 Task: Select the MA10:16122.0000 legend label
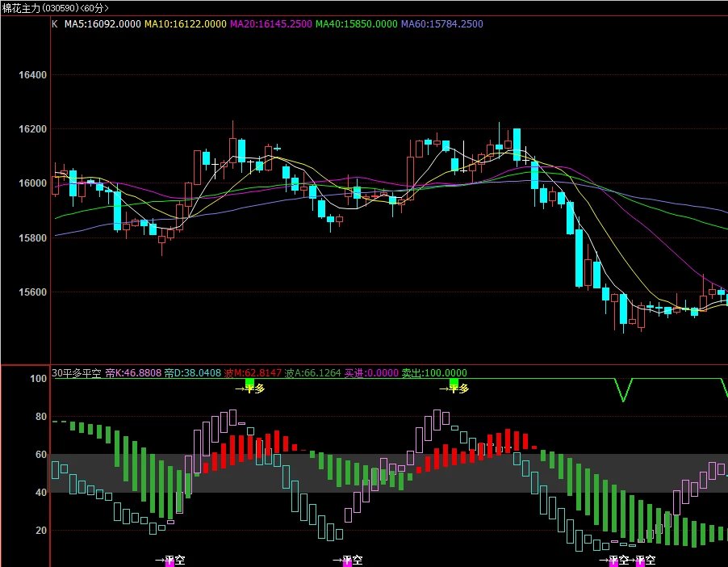pos(186,24)
